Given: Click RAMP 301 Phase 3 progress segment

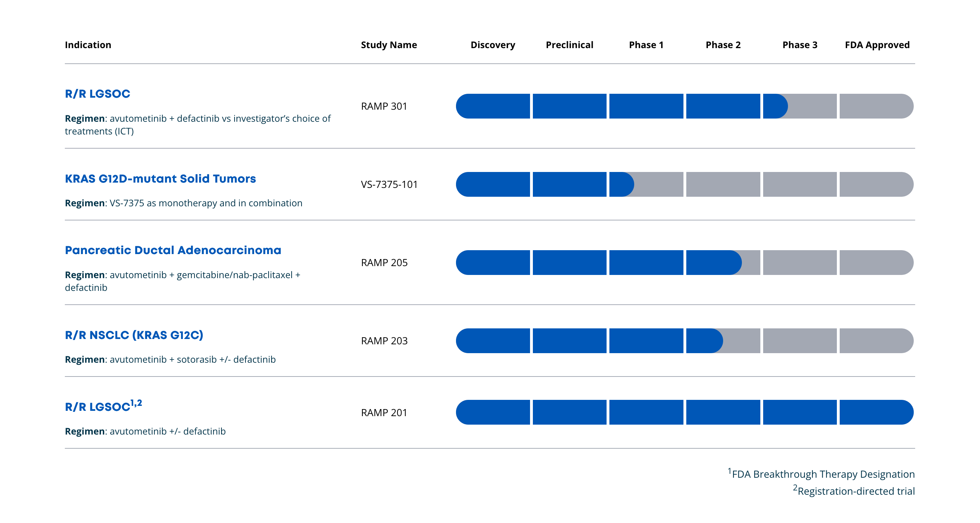Looking at the screenshot, I should [799, 106].
